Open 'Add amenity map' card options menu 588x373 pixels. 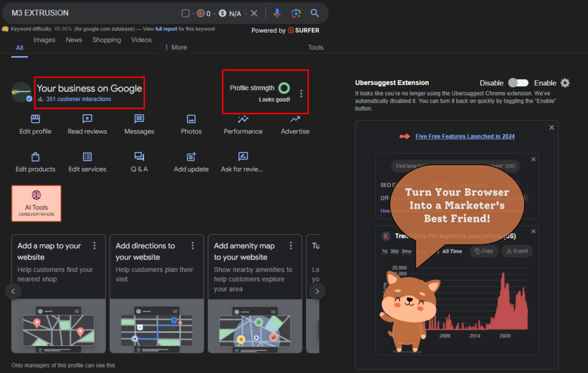pyautogui.click(x=291, y=246)
